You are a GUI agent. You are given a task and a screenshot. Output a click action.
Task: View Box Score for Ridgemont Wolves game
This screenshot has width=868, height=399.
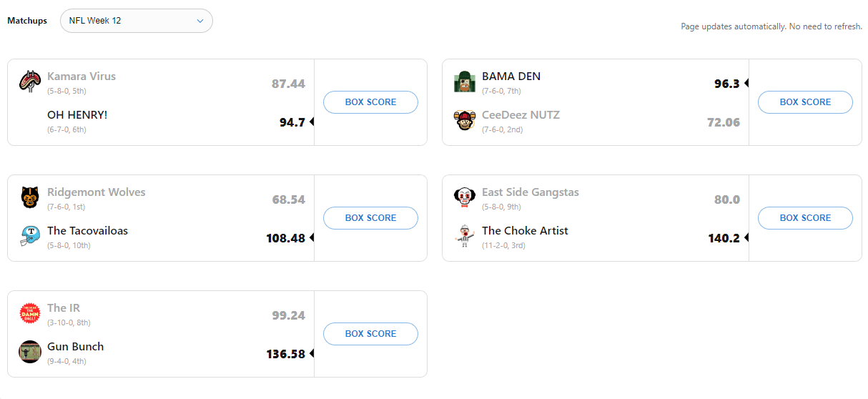click(370, 218)
